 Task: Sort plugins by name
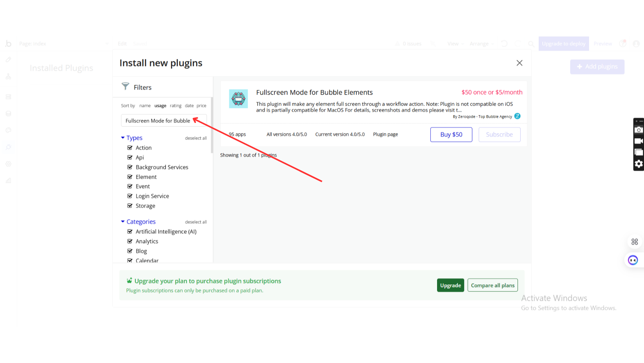click(x=145, y=106)
